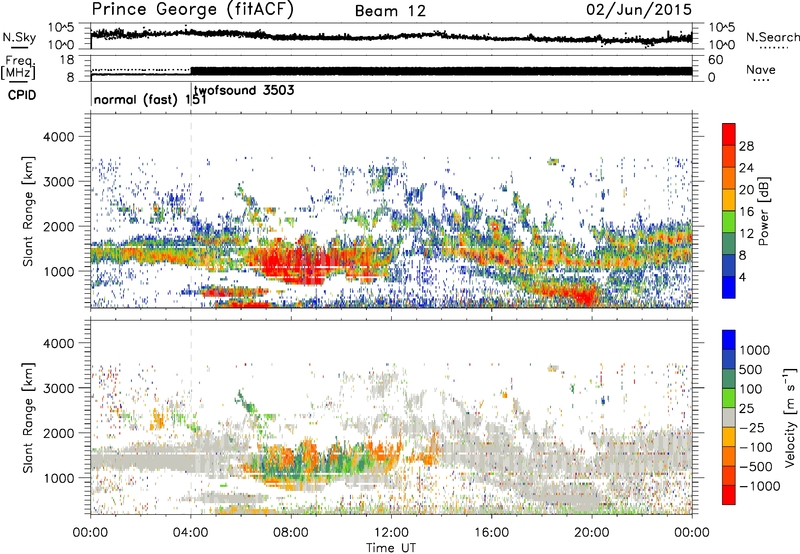Click the 'normal (fast) 151' CPID text
This screenshot has width=800, height=554.
pyautogui.click(x=150, y=99)
